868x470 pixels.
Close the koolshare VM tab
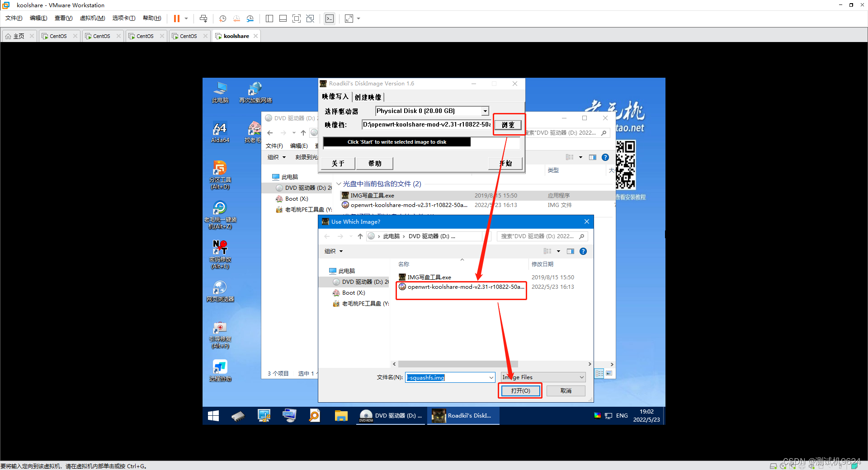click(256, 36)
